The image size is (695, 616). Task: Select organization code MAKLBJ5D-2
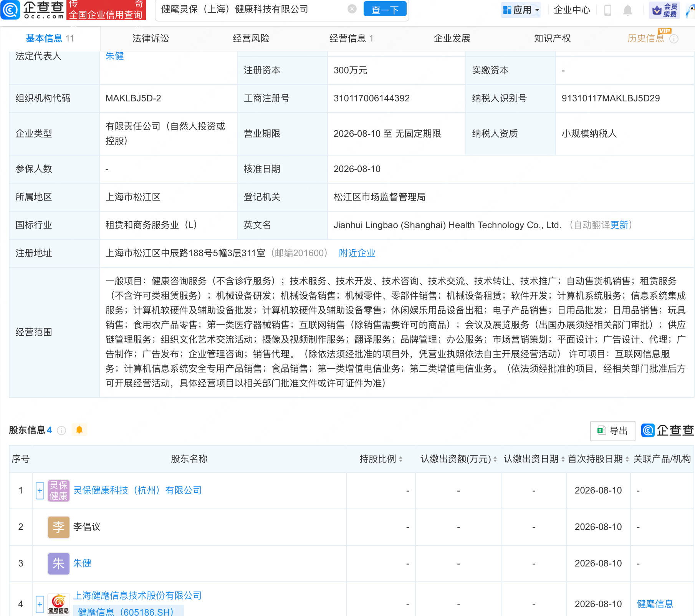(x=133, y=98)
